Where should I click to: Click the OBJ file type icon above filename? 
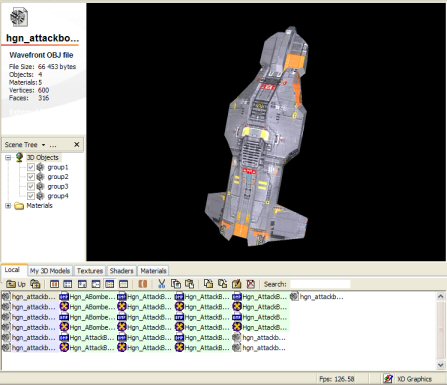[x=19, y=17]
